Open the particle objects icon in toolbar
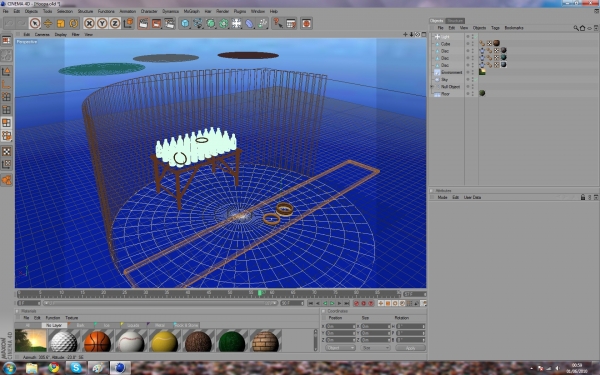The image size is (600, 375). pos(262,23)
